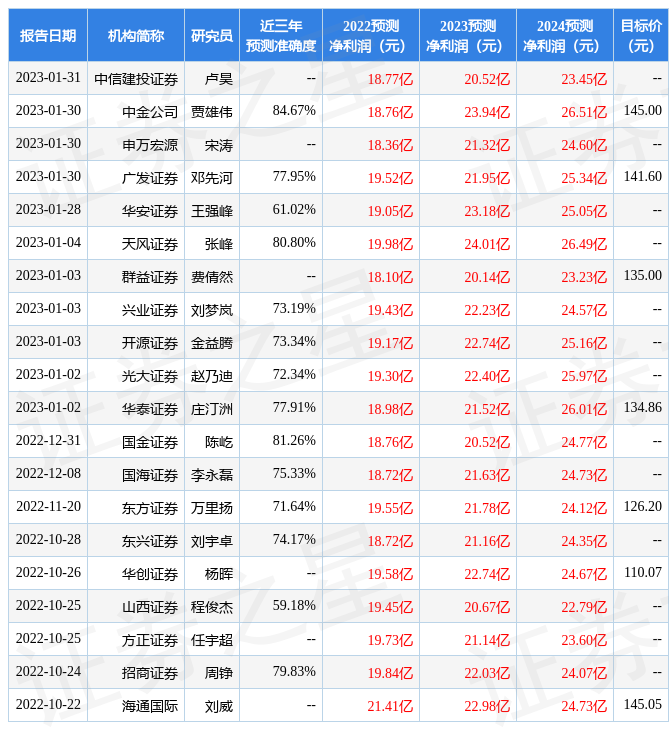The height and width of the screenshot is (730, 669).
Task: Click the 126.20 target price
Action: click(x=642, y=507)
